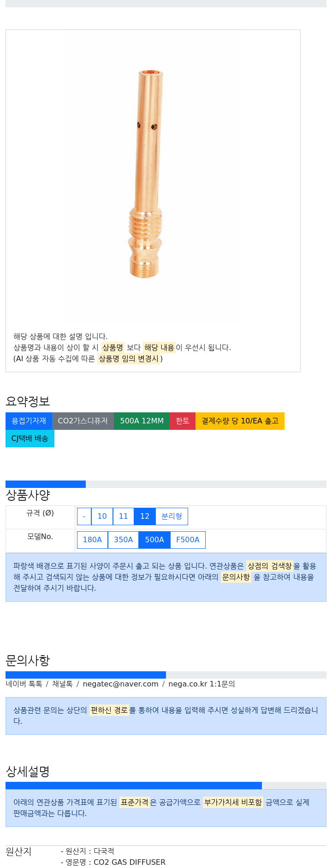332x868 pixels.
Task: Select the highlighted 500A model
Action: (x=154, y=540)
